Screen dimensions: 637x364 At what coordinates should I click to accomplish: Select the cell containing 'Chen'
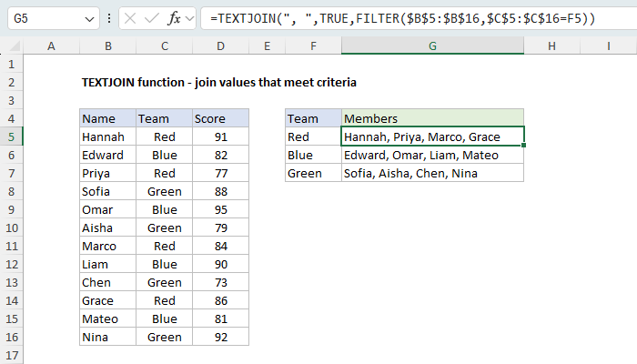107,282
